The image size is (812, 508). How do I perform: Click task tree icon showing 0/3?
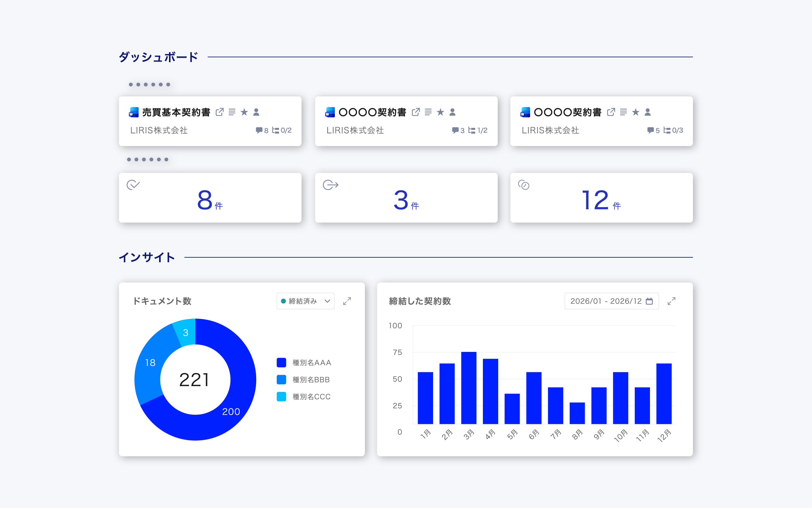point(667,130)
